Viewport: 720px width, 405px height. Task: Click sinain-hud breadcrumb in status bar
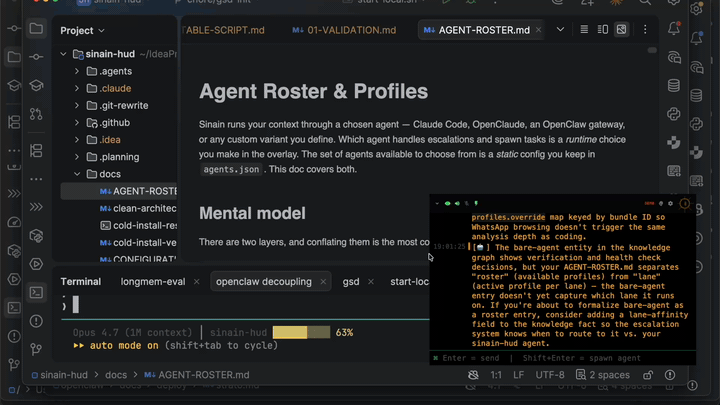pos(59,375)
